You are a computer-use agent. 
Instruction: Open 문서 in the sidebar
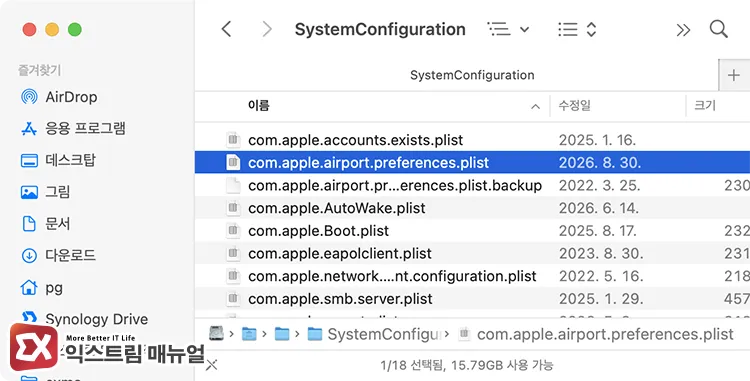coord(58,223)
